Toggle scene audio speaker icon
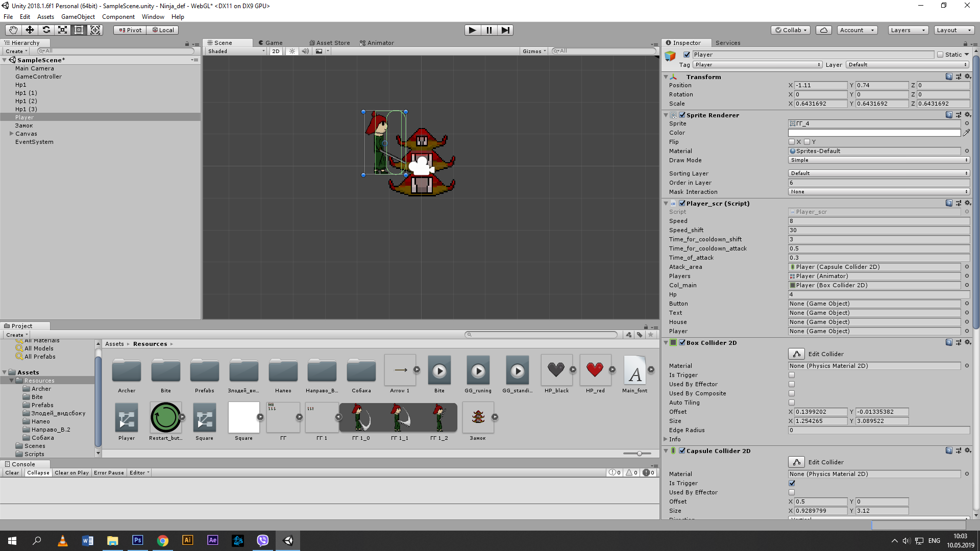Image resolution: width=980 pixels, height=551 pixels. [305, 51]
